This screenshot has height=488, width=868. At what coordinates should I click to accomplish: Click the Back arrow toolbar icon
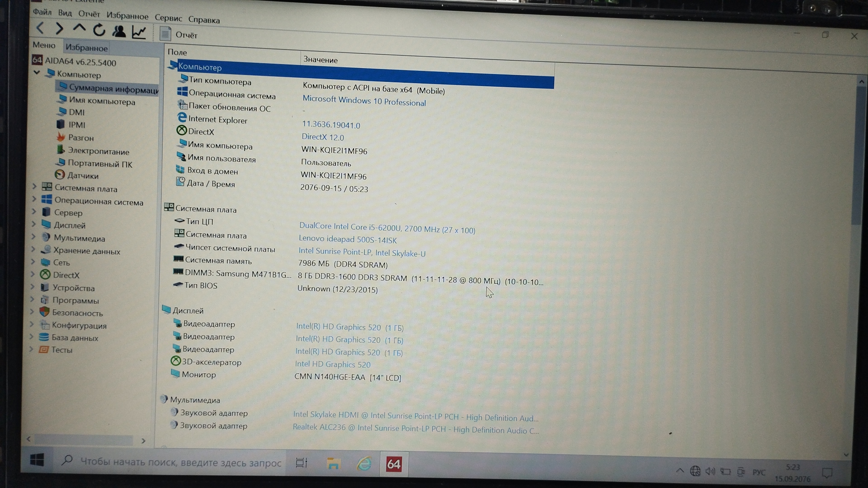pos(40,28)
